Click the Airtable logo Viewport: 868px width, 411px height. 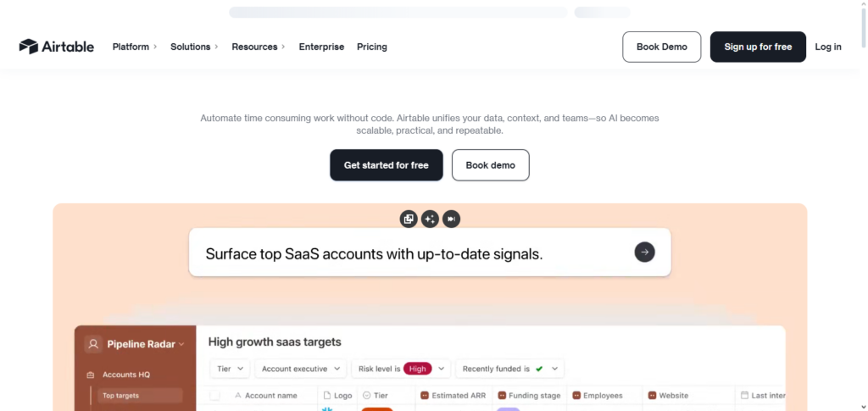tap(56, 47)
